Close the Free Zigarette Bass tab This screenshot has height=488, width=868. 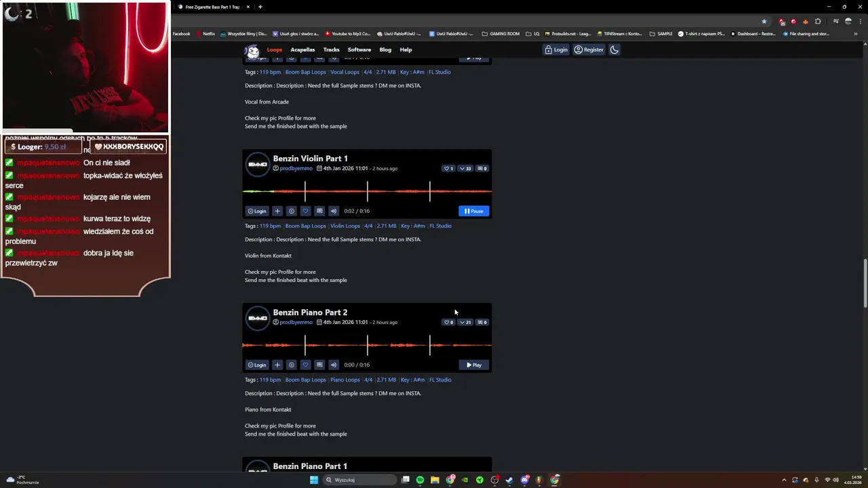point(248,7)
